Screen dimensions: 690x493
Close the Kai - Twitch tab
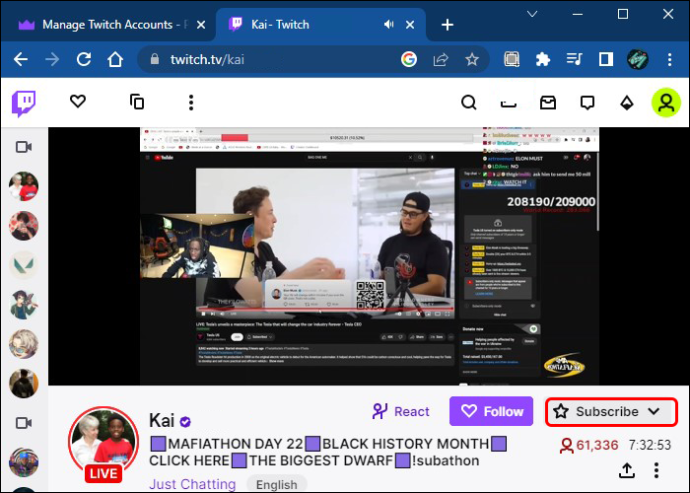click(410, 25)
